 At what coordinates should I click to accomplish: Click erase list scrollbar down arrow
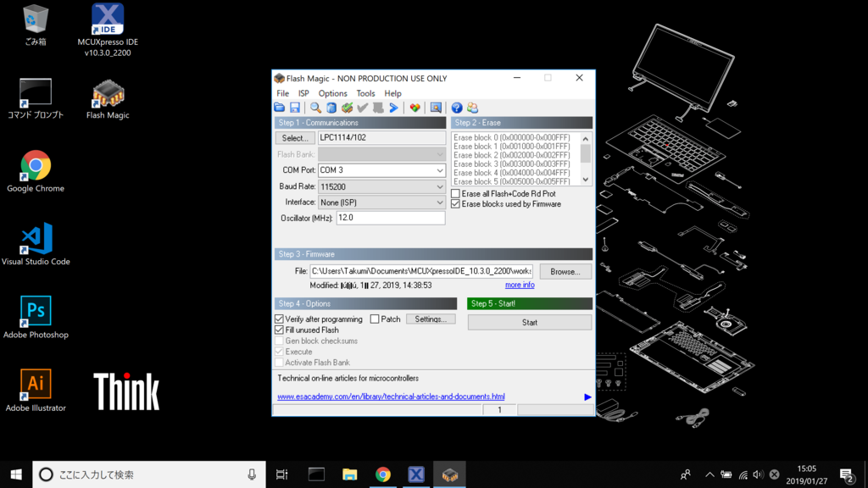point(586,180)
